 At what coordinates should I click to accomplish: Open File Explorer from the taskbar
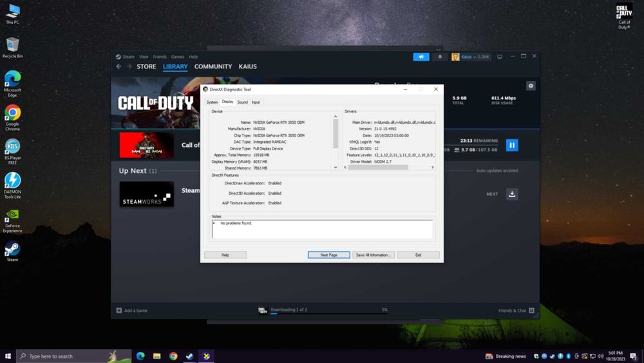[x=157, y=356]
